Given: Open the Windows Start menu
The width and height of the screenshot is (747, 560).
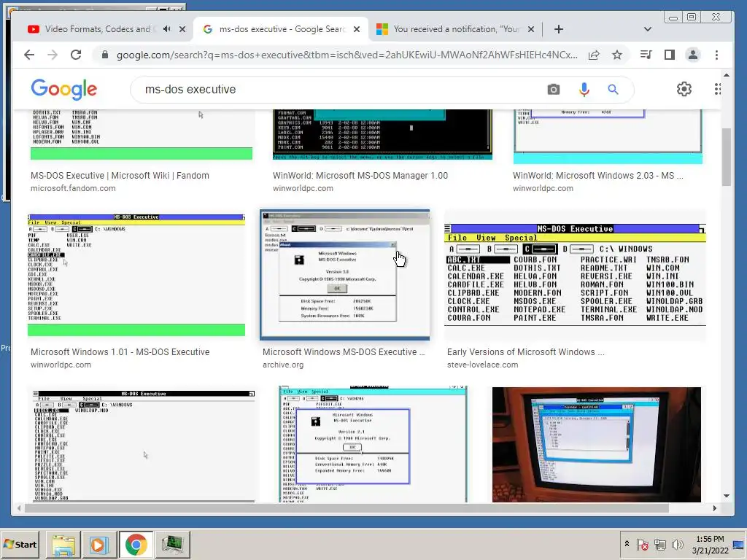Looking at the screenshot, I should (20, 544).
